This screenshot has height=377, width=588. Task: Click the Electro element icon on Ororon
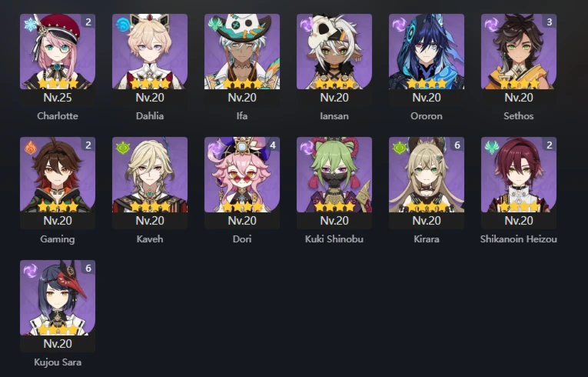(x=400, y=25)
